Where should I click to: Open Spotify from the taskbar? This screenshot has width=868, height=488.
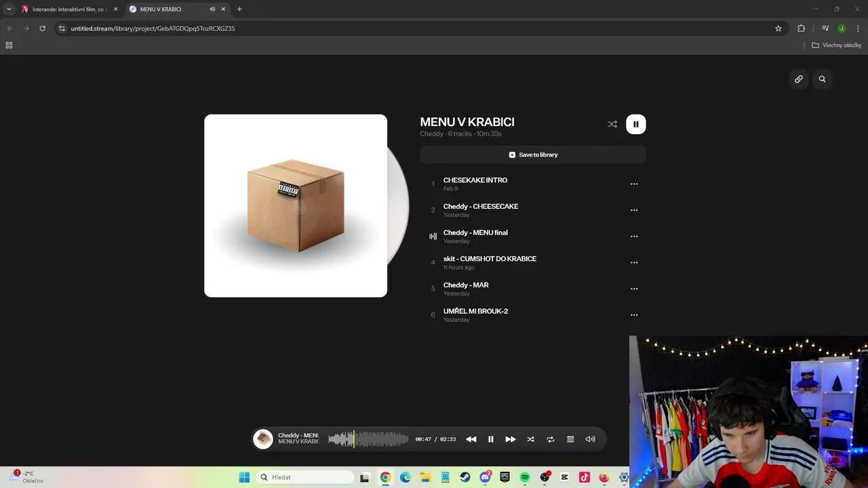coord(525,477)
